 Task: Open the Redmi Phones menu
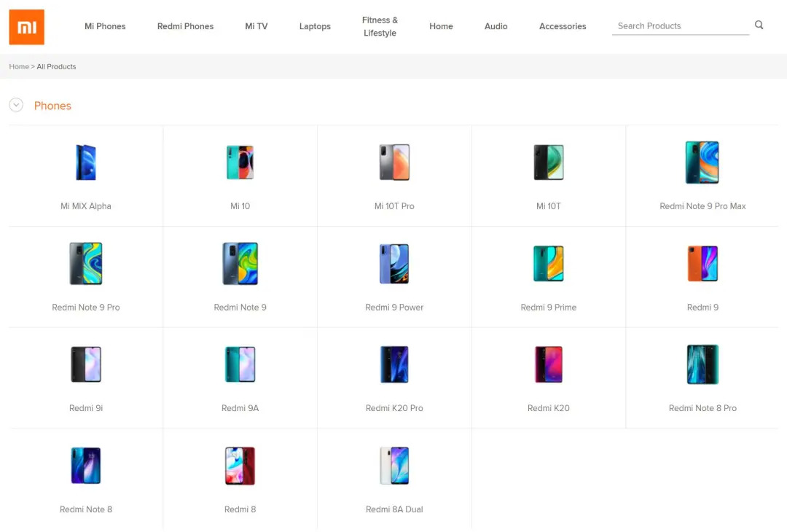[185, 26]
